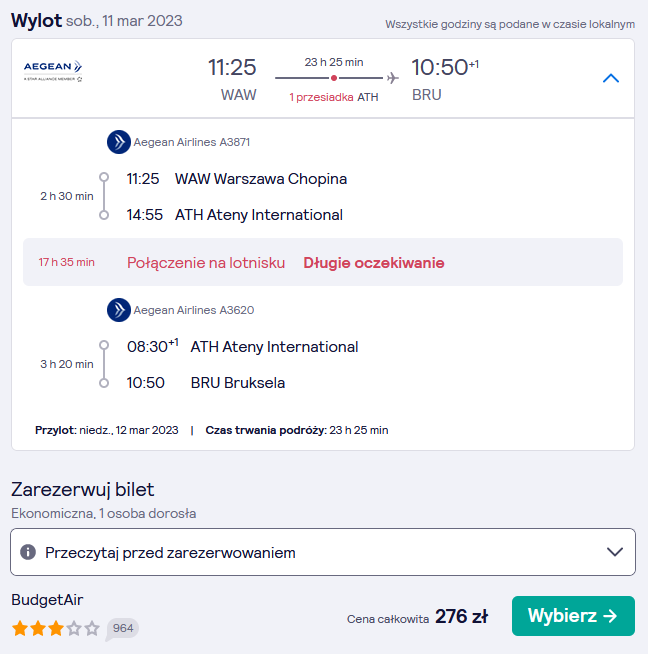
Task: Click the BRU Bruksela arrival row
Action: pos(206,383)
